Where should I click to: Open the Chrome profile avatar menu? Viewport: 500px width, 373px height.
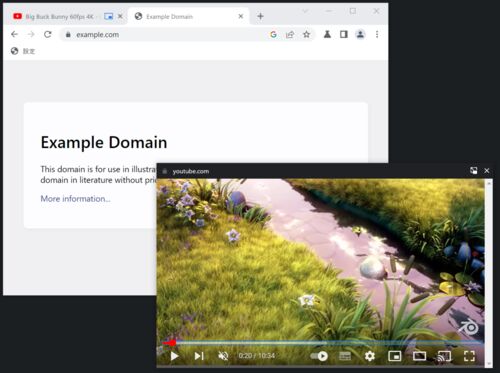coord(360,34)
